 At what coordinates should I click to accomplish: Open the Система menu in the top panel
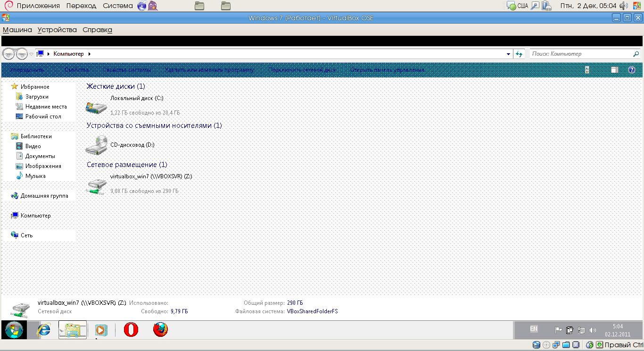point(118,6)
